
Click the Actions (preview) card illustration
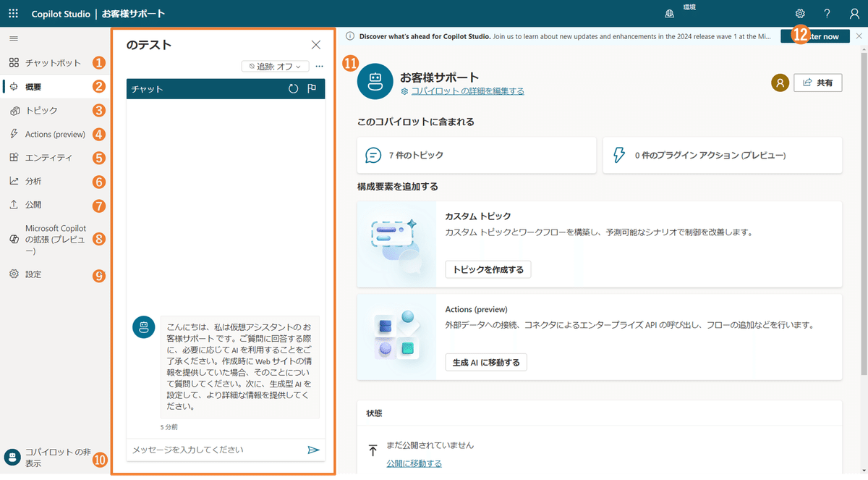(x=396, y=337)
